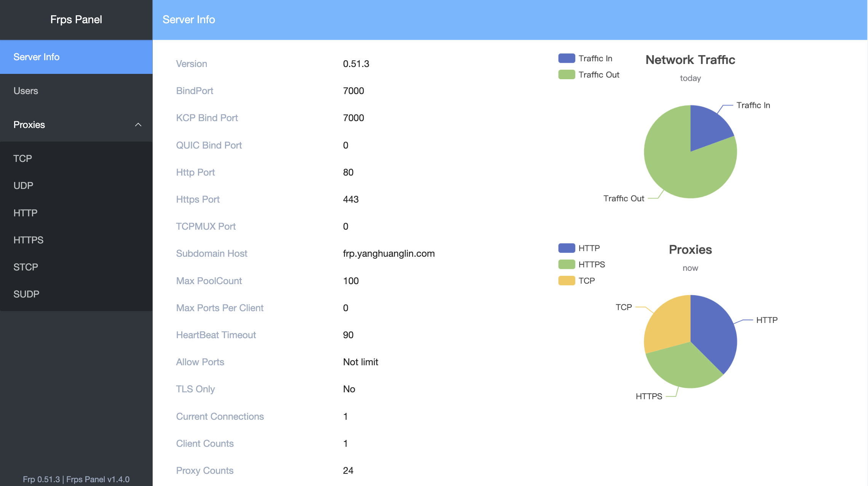Click the blue Traffic In pie slice
Viewport: 868px width, 486px height.
[707, 128]
